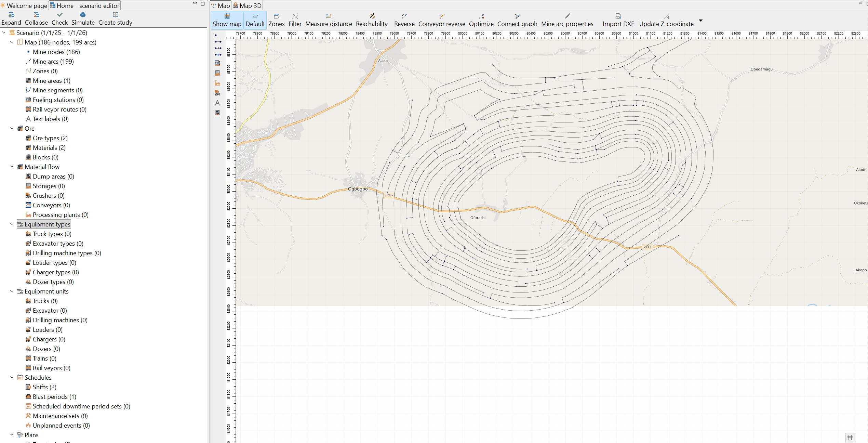The width and height of the screenshot is (868, 443).
Task: Select the fueling station tool in vertical toolbar
Action: click(217, 63)
